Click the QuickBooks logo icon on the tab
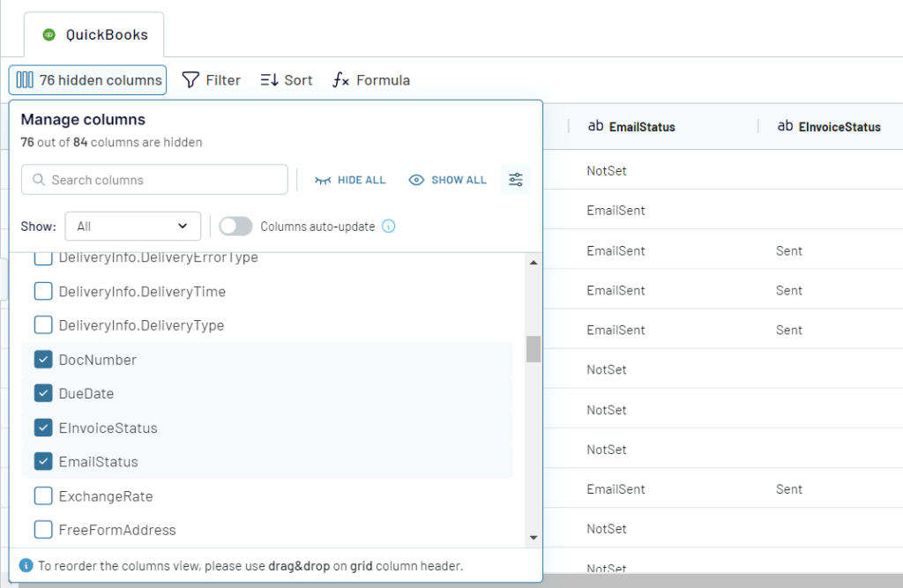This screenshot has width=903, height=588. [x=50, y=34]
